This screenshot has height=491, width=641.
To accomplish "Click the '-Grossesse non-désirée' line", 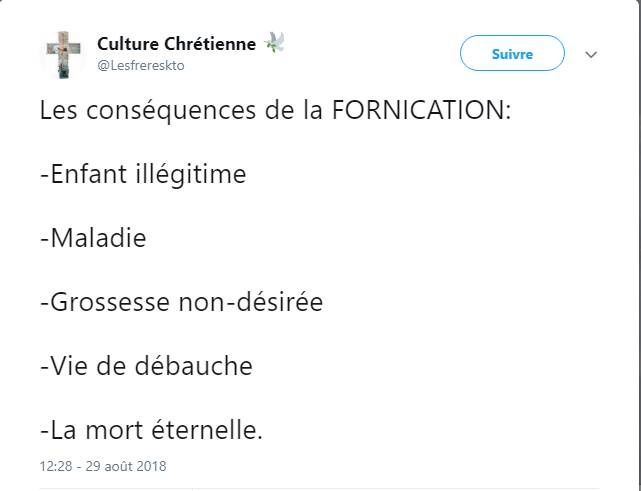I will (x=182, y=302).
